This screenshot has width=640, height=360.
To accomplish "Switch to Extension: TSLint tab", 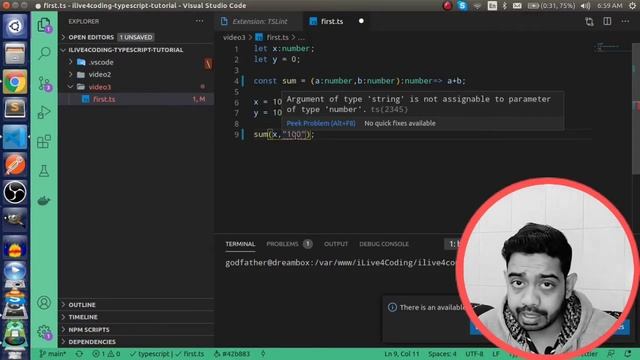I will [x=259, y=21].
